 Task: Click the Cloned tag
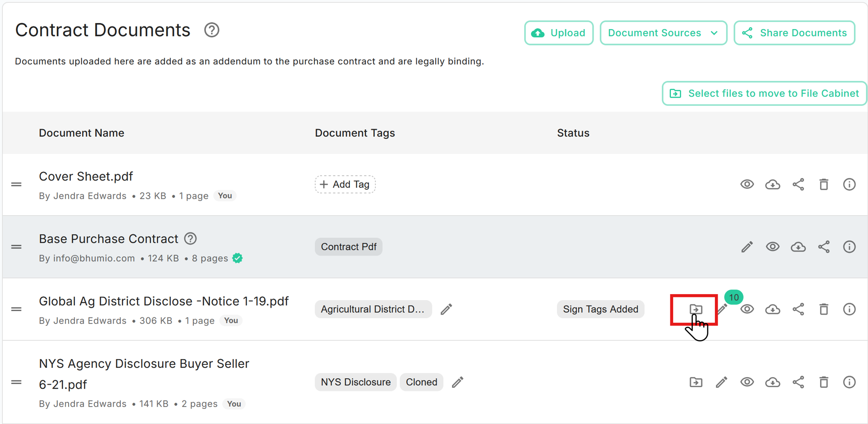[422, 382]
